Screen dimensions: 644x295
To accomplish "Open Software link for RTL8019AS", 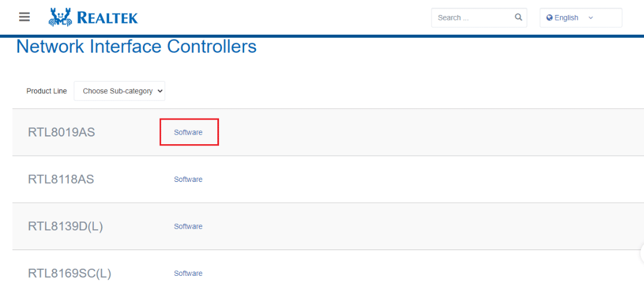I will pos(188,132).
